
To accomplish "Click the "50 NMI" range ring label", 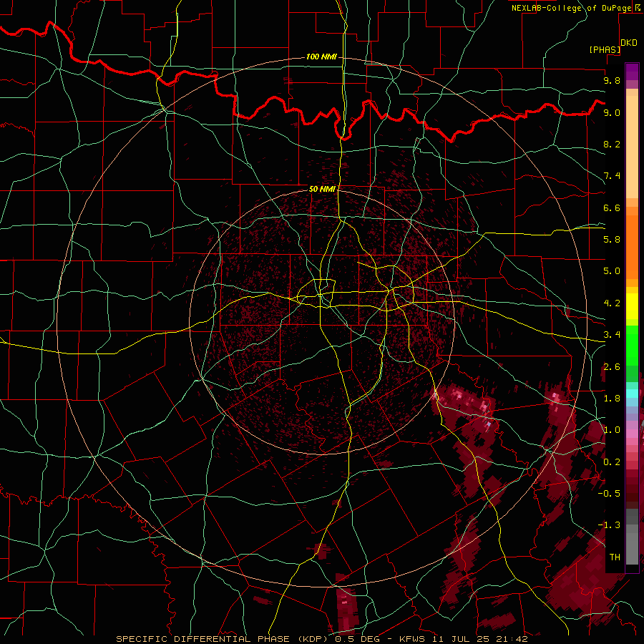I will (x=322, y=189).
